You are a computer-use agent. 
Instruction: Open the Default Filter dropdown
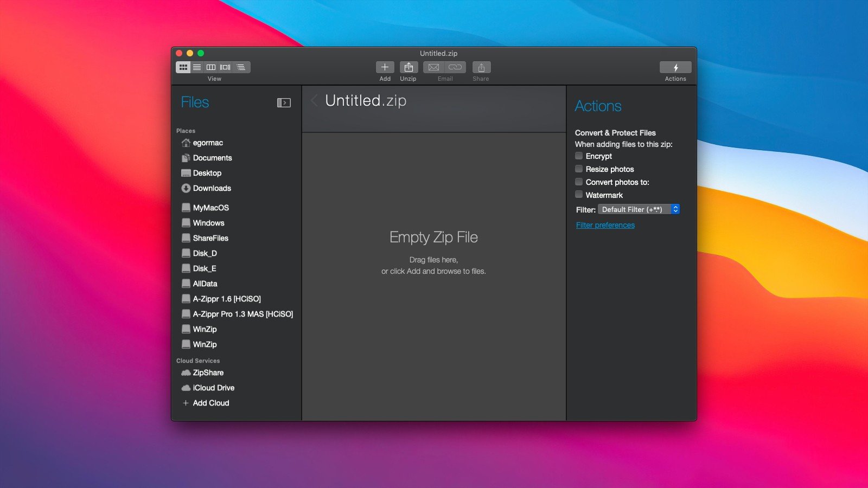tap(639, 209)
